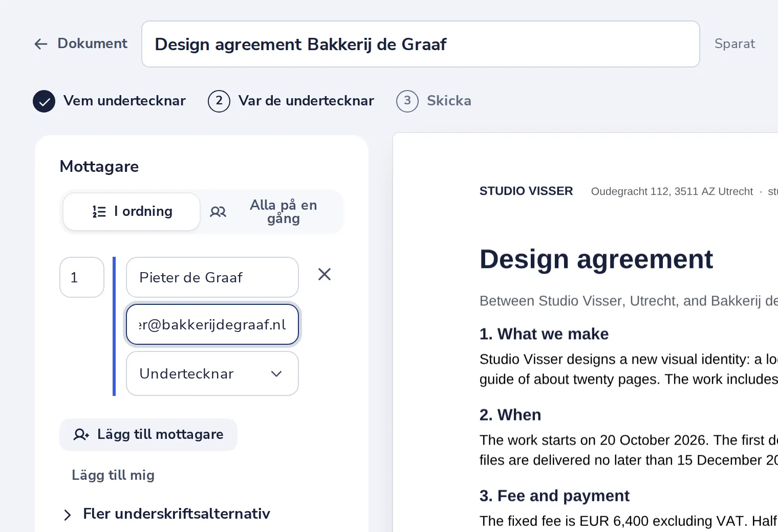Click the checkmark circle for Vem undertecknar

point(44,101)
